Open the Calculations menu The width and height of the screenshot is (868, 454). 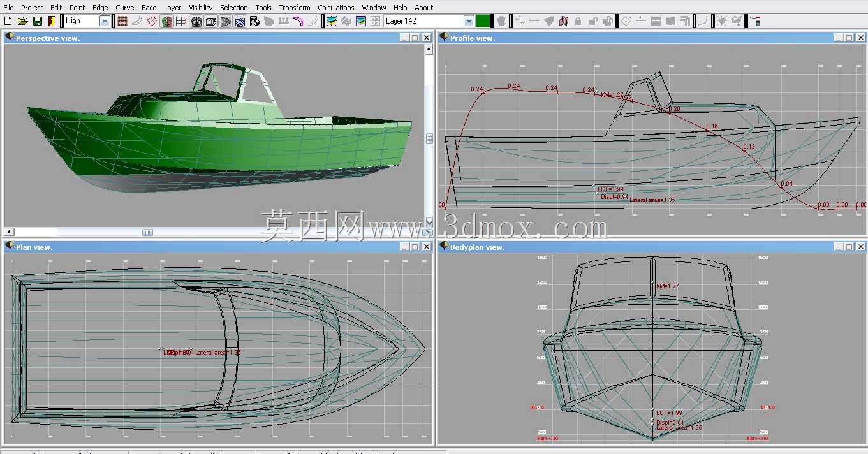336,8
